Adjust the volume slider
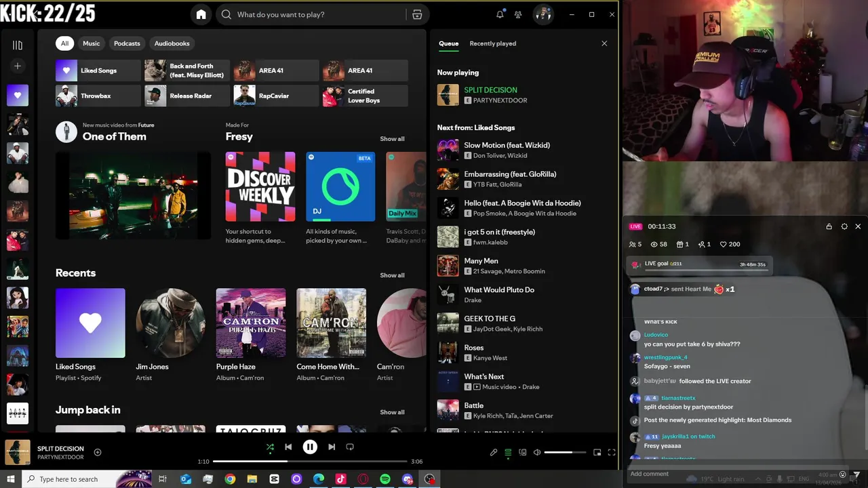 point(565,452)
